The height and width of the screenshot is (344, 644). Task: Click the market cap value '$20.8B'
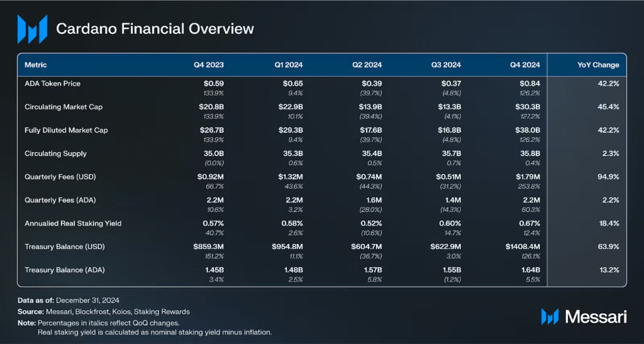pyautogui.click(x=211, y=107)
